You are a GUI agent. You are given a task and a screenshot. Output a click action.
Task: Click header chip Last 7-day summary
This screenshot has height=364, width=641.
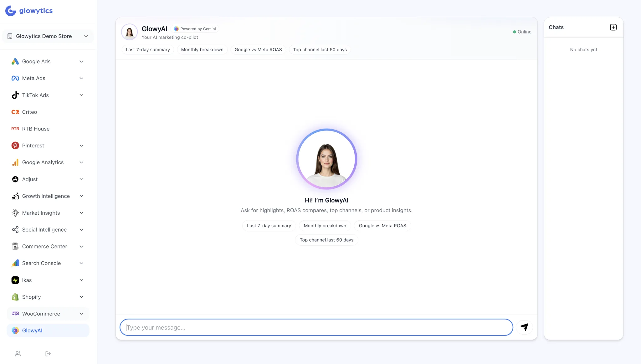click(148, 50)
